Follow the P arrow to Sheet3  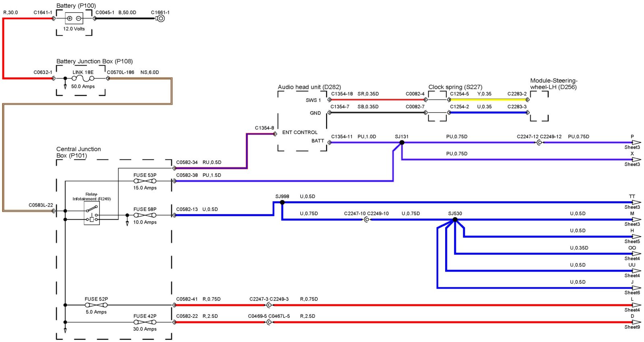[636, 142]
